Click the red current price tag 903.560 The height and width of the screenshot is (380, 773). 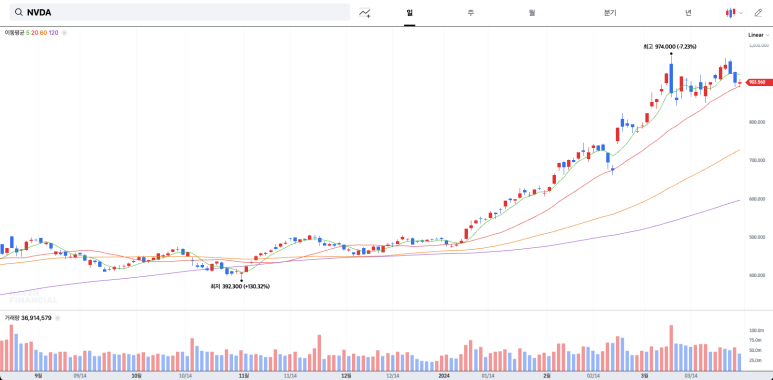point(758,82)
